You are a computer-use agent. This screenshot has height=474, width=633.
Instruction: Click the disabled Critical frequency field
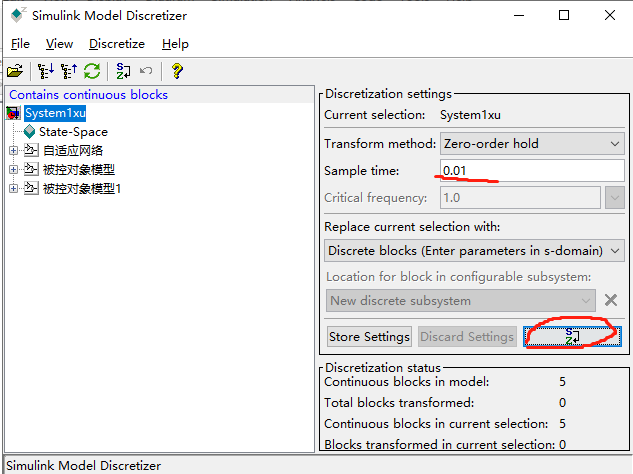[520, 197]
